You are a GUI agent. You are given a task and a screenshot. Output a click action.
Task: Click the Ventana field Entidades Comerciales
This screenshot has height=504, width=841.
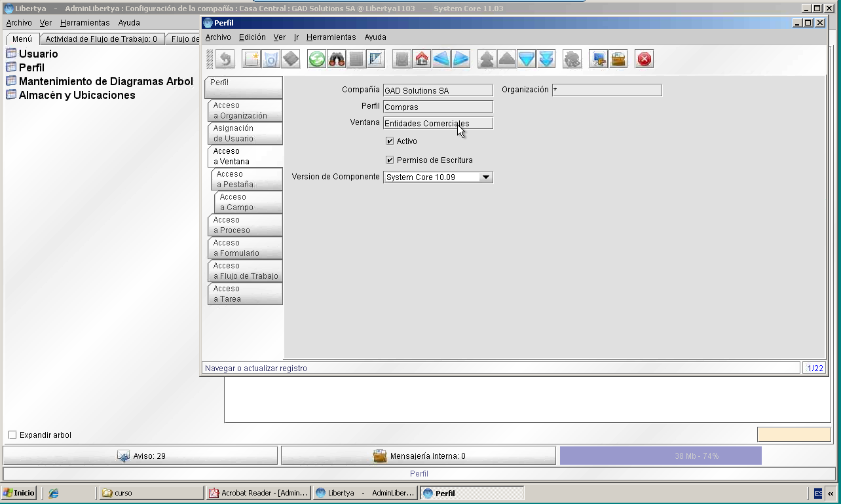tap(438, 123)
